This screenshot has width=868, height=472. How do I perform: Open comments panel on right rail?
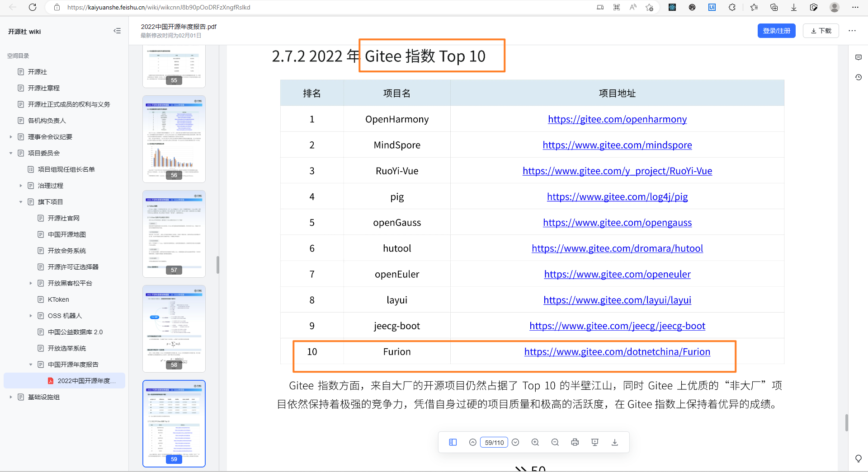click(859, 57)
